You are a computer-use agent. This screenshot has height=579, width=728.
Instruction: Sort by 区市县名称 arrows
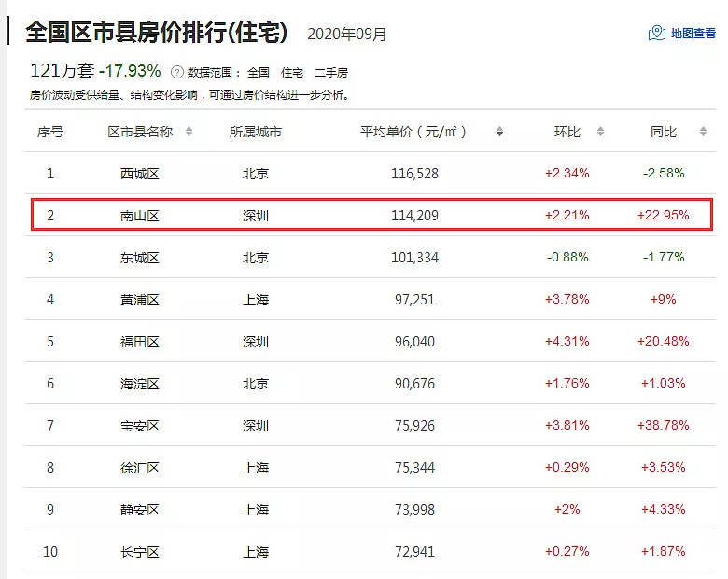click(x=189, y=132)
